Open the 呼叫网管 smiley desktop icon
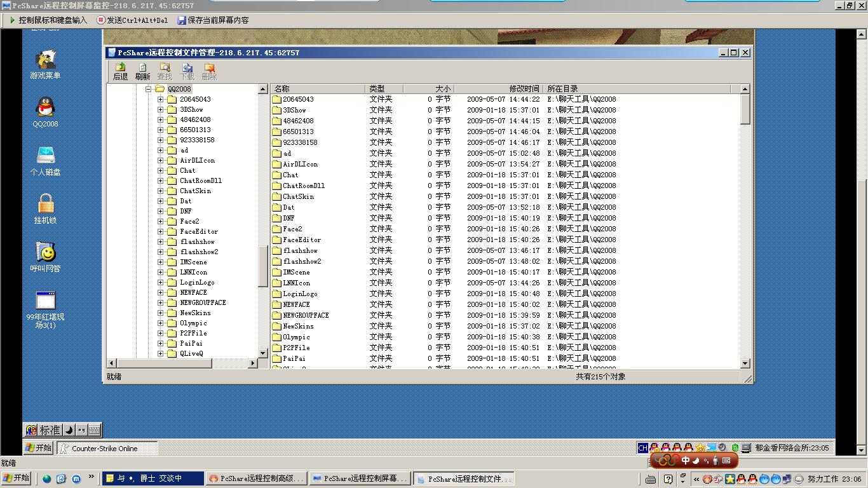Viewport: 868px width, 488px height. (45, 257)
